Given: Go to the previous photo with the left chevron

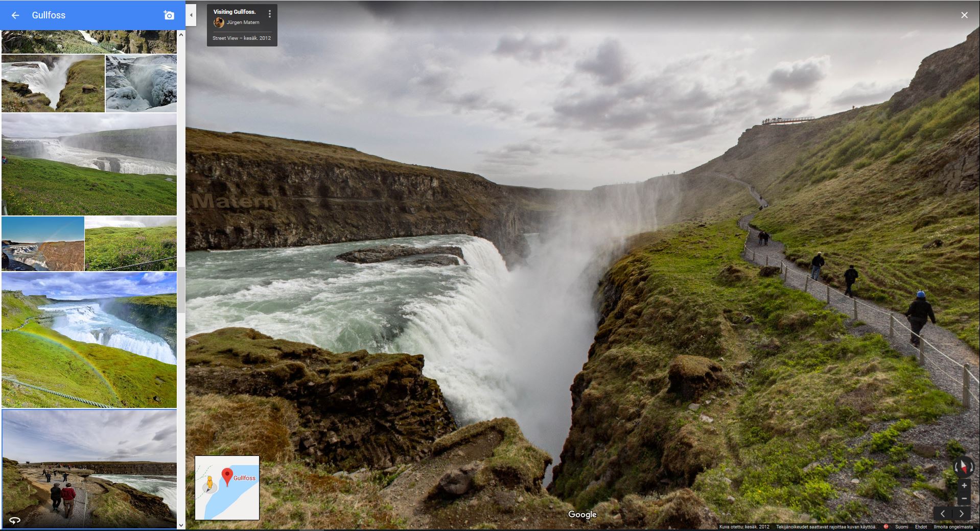Looking at the screenshot, I should (x=943, y=514).
